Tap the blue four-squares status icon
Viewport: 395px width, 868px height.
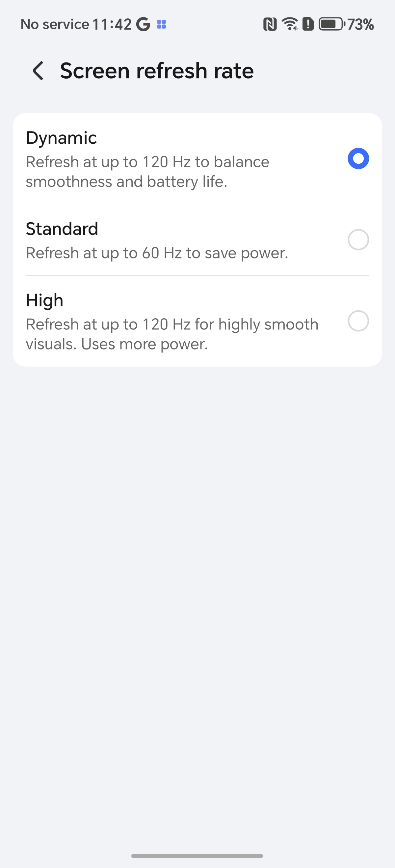point(162,24)
